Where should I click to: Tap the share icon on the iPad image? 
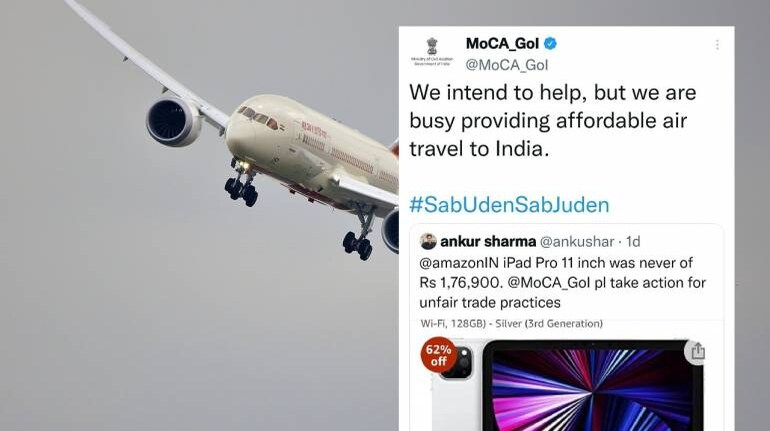697,351
